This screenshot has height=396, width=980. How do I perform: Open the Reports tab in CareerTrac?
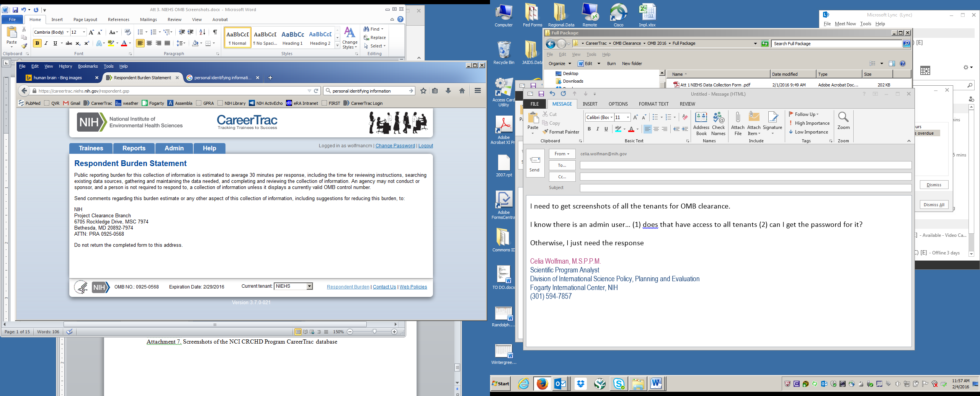pyautogui.click(x=134, y=148)
